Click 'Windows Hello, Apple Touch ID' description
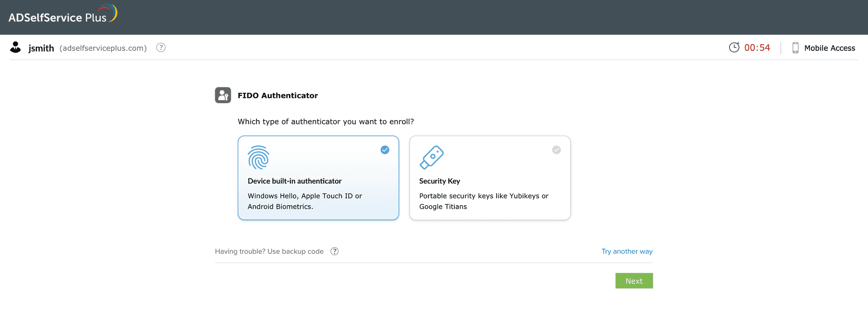The image size is (868, 328). click(x=305, y=201)
